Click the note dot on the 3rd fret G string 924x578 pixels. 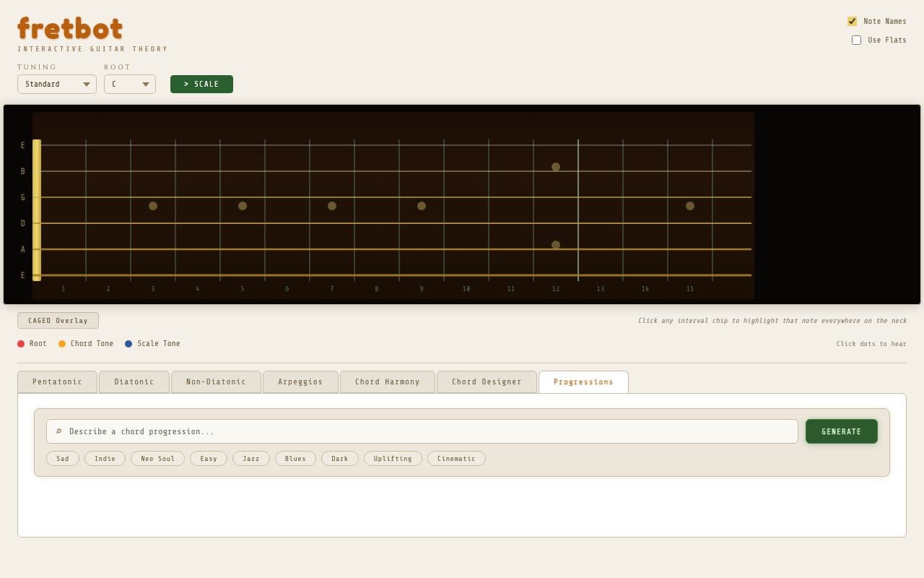point(152,206)
